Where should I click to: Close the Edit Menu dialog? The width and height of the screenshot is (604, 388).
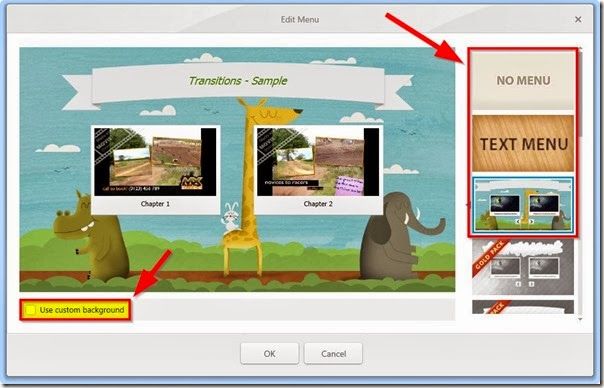pyautogui.click(x=578, y=19)
